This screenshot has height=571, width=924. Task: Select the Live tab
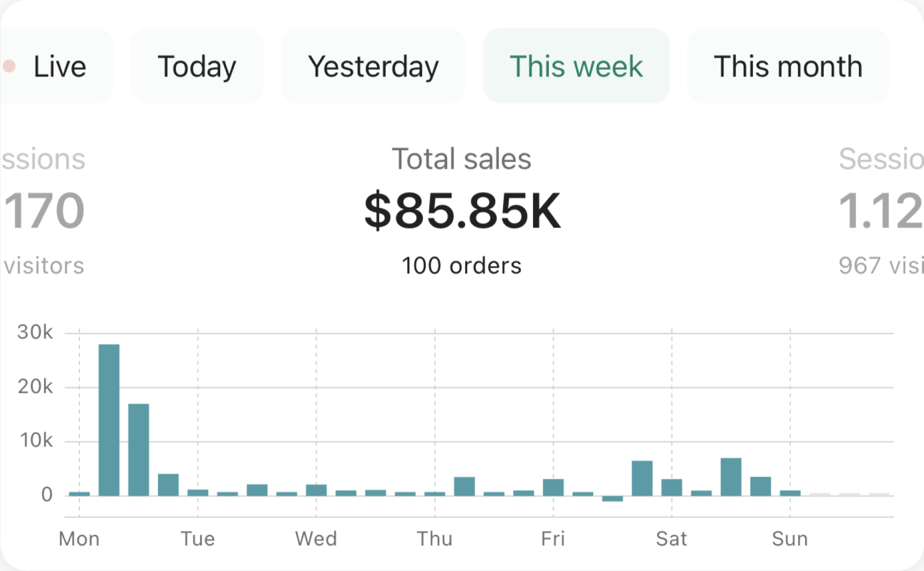pos(59,66)
